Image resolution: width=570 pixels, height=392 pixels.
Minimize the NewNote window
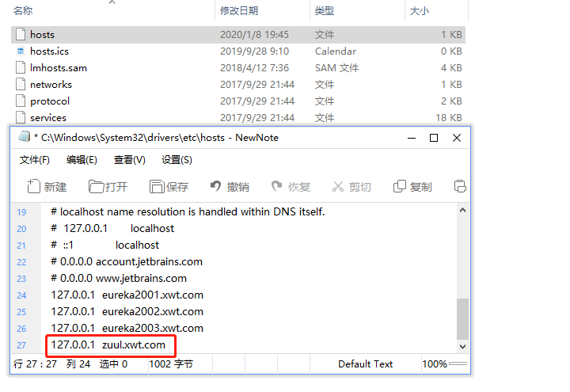[x=412, y=138]
